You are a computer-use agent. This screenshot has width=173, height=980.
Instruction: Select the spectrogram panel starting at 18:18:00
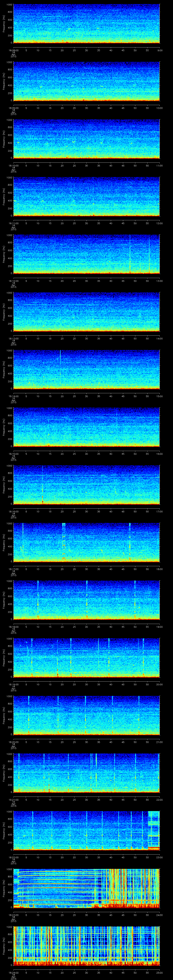86,600
